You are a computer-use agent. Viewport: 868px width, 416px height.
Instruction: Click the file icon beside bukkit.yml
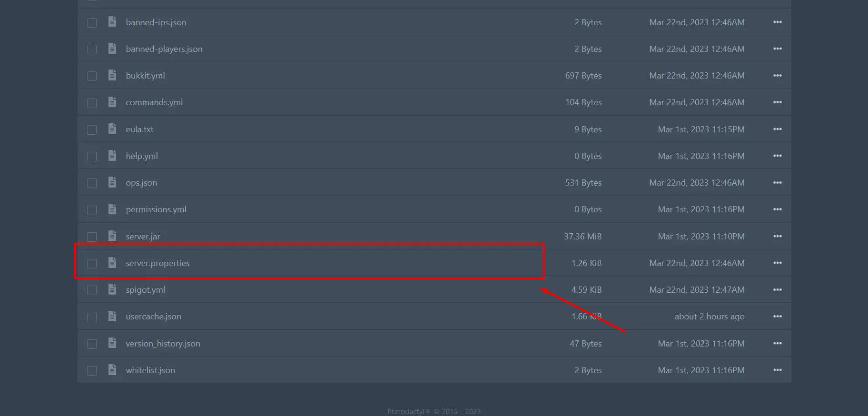pos(112,75)
